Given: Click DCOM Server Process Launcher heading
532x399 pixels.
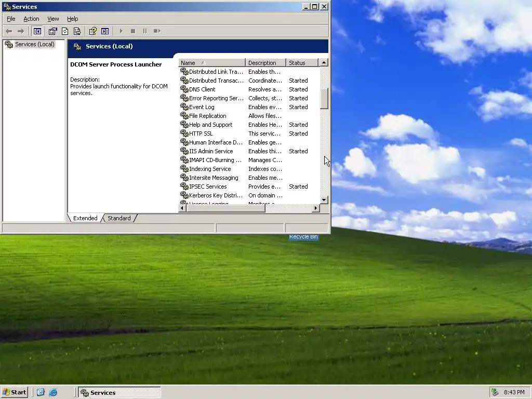Looking at the screenshot, I should click(x=116, y=64).
